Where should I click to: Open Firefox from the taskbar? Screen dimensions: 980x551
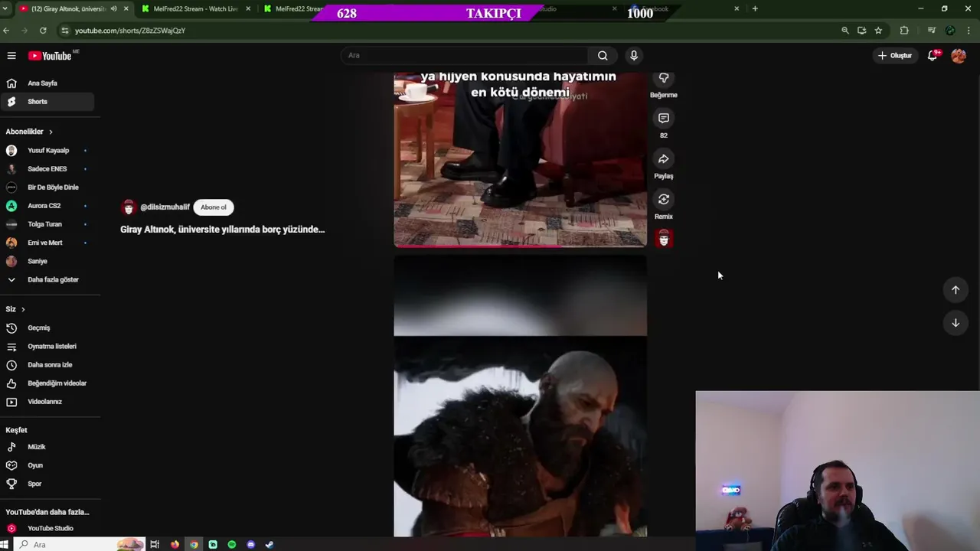pyautogui.click(x=175, y=545)
